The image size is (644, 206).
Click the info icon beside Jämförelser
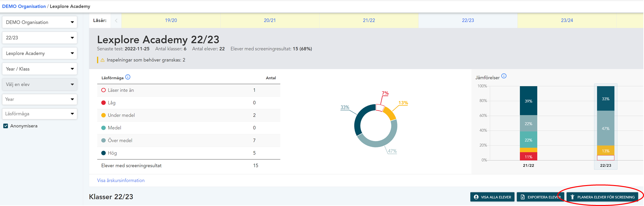click(504, 76)
